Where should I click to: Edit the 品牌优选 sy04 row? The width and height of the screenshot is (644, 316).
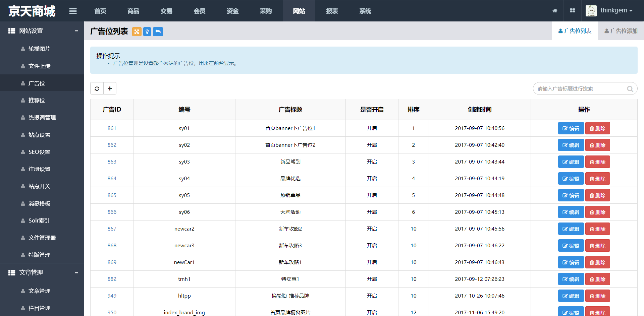pyautogui.click(x=571, y=179)
